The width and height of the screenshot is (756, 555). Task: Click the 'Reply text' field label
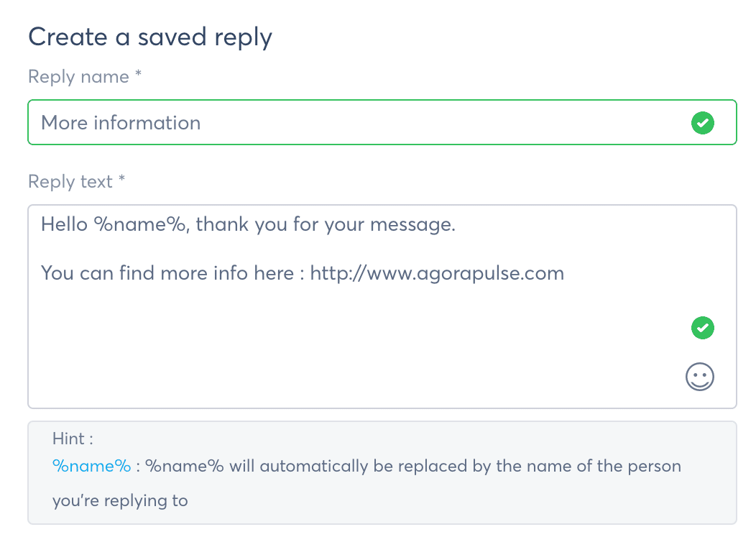[70, 182]
